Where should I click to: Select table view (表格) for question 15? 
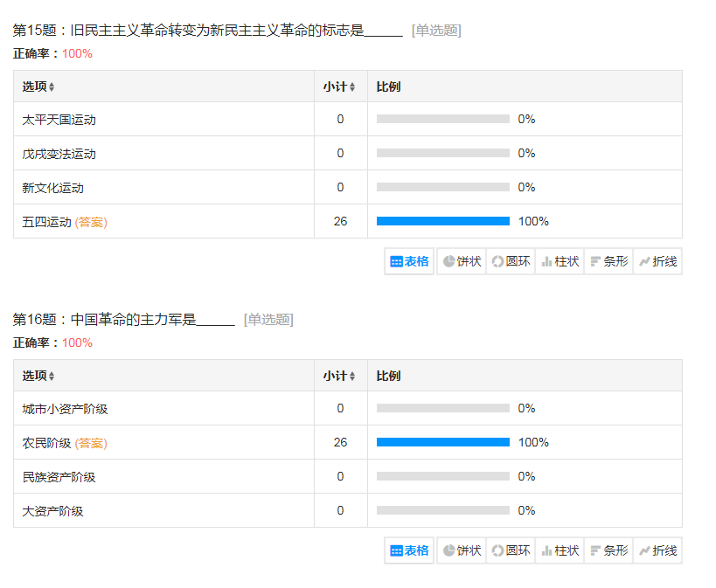click(409, 261)
